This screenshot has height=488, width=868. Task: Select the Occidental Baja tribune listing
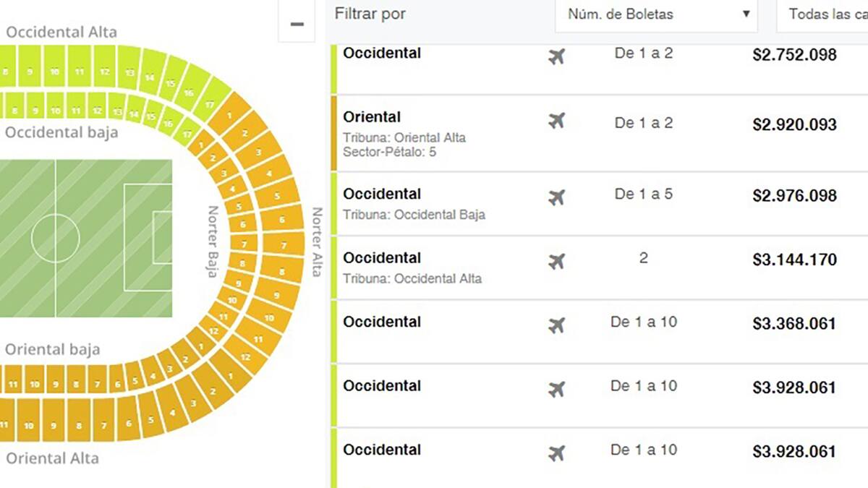tap(506, 203)
